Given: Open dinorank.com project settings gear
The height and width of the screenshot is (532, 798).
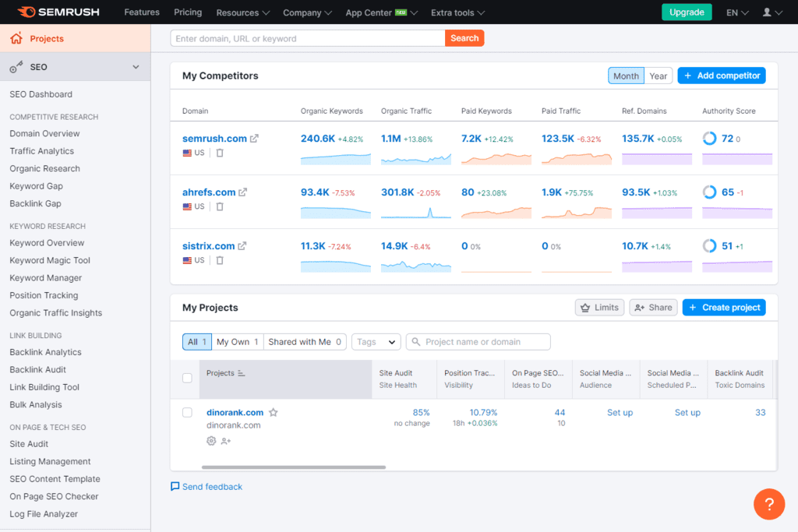Looking at the screenshot, I should [211, 441].
